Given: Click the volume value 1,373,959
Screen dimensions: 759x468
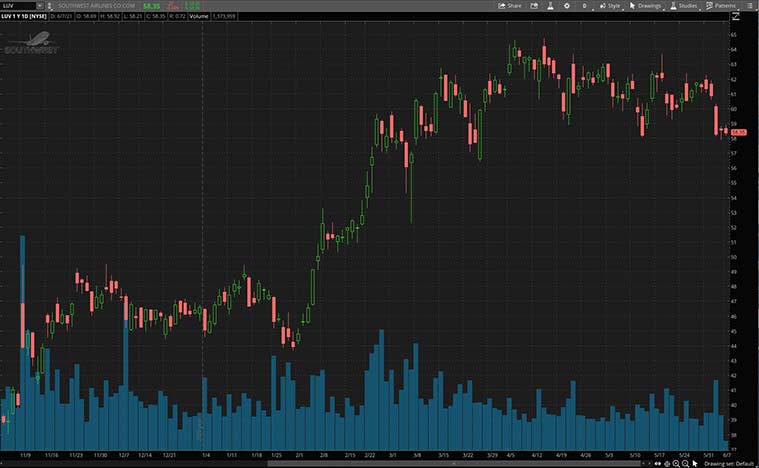Looking at the screenshot, I should click(224, 16).
